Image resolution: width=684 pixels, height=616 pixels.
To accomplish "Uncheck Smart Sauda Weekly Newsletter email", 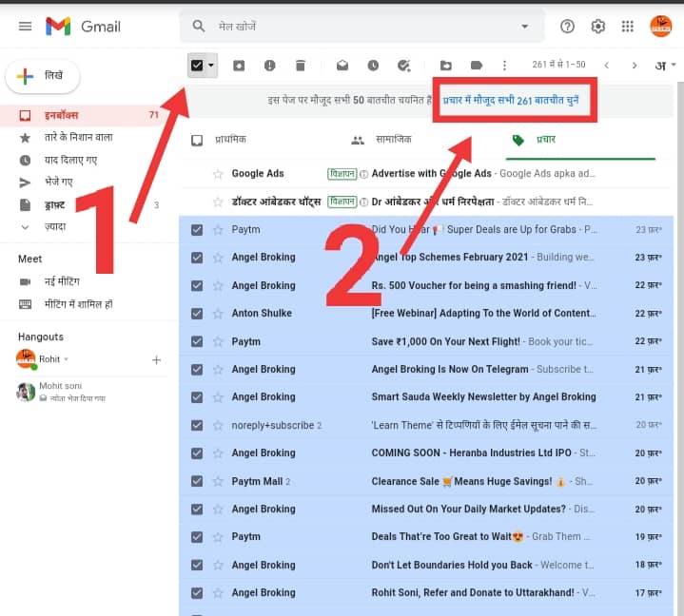I will pyautogui.click(x=197, y=397).
